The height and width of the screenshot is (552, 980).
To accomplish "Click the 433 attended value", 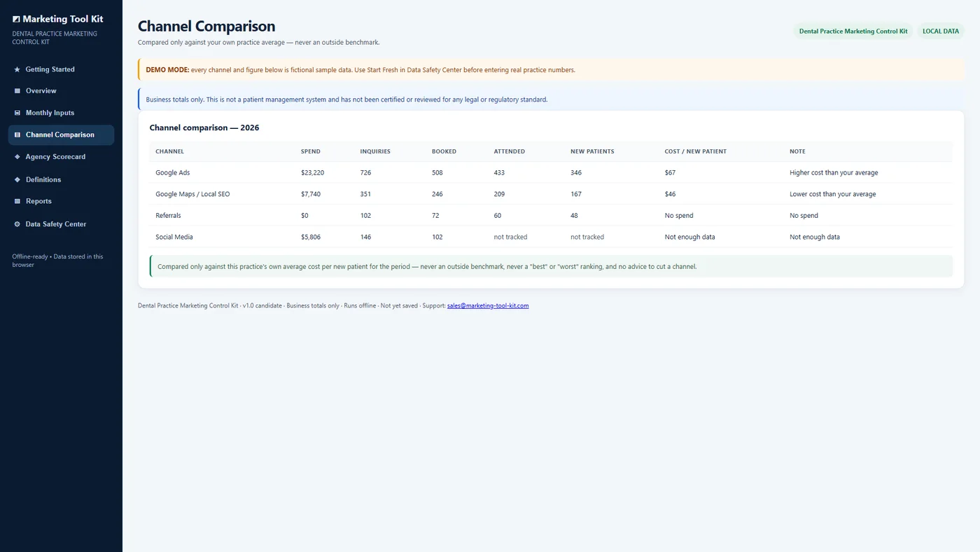I will [x=499, y=172].
